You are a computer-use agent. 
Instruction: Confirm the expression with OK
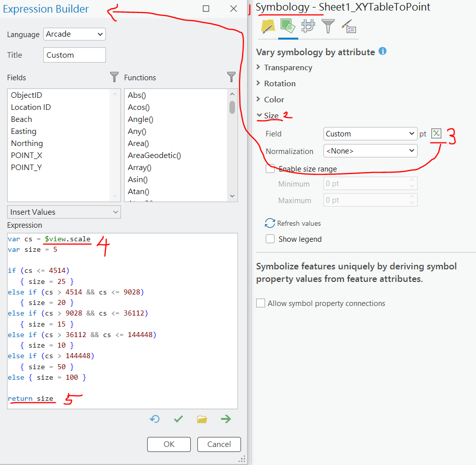(x=169, y=444)
